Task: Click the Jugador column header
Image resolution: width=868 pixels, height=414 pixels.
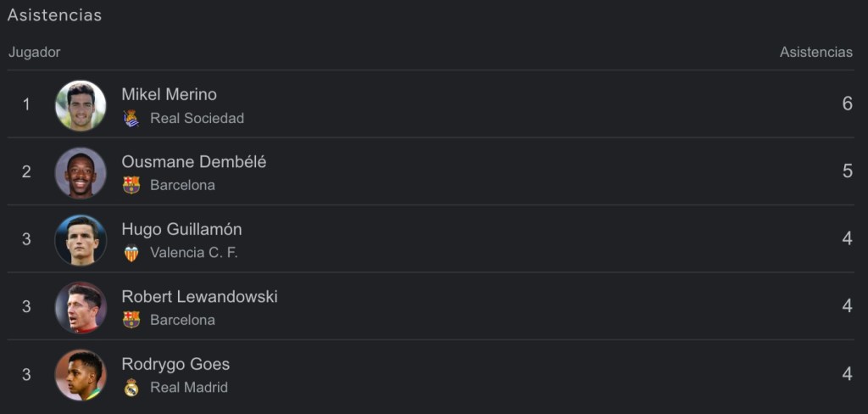Action: tap(35, 53)
